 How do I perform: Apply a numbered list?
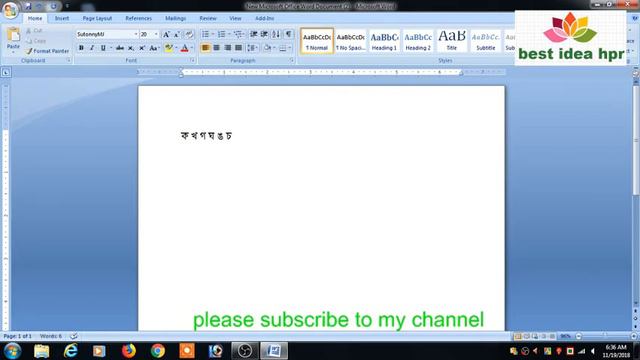[222, 34]
